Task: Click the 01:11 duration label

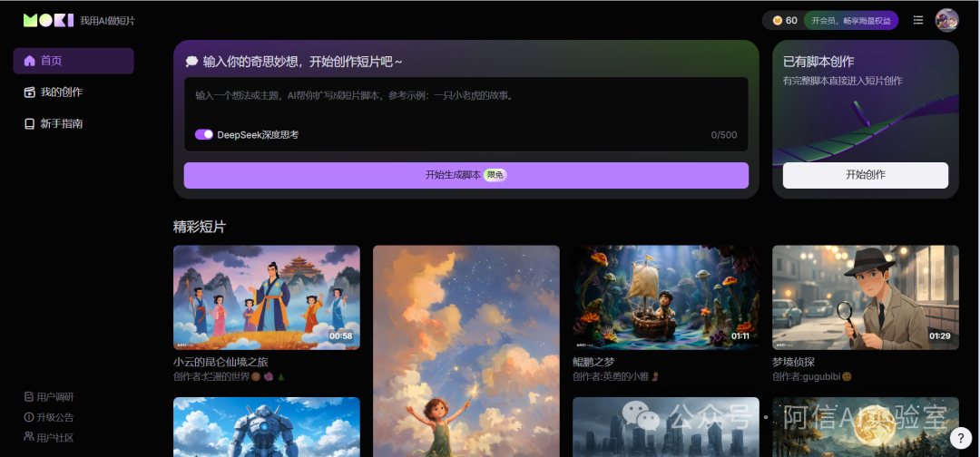Action: [740, 335]
